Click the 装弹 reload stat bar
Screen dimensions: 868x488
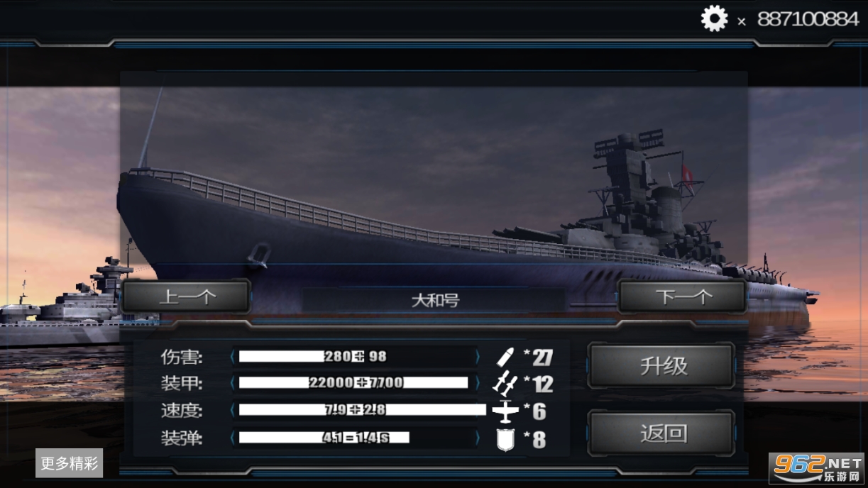pos(355,437)
